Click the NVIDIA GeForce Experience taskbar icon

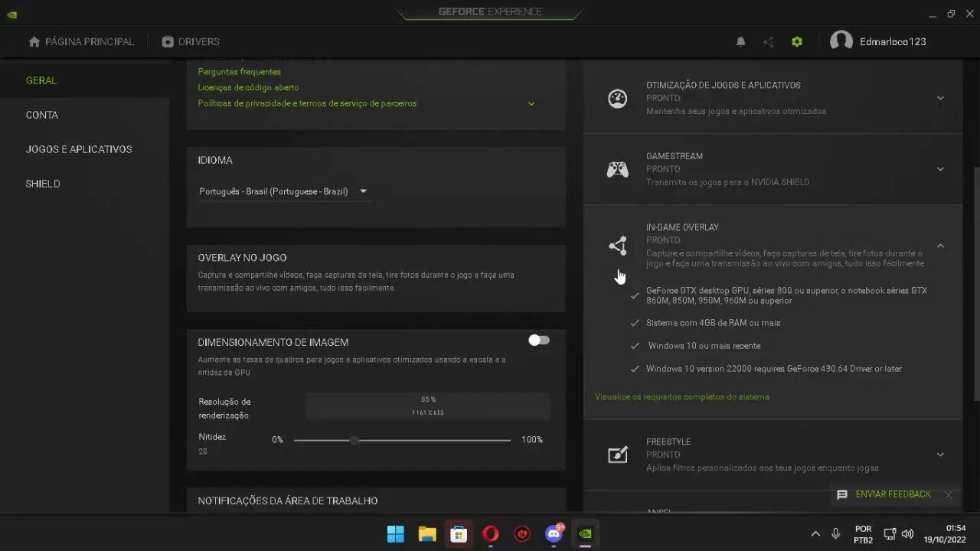point(585,533)
